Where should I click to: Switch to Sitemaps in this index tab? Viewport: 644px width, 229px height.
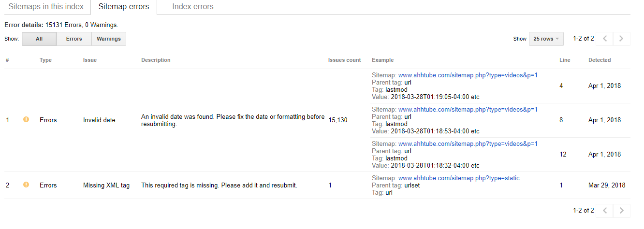pos(46,7)
